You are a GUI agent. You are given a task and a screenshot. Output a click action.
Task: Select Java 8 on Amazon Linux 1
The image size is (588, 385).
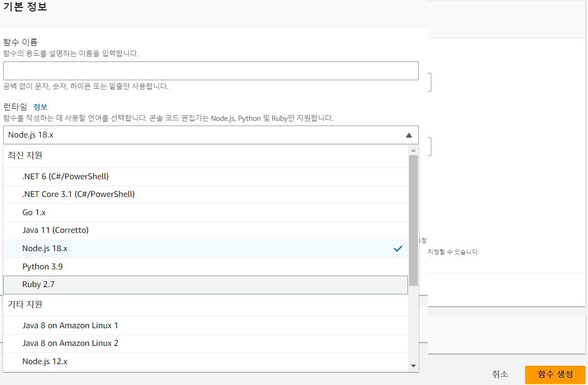[206, 326]
